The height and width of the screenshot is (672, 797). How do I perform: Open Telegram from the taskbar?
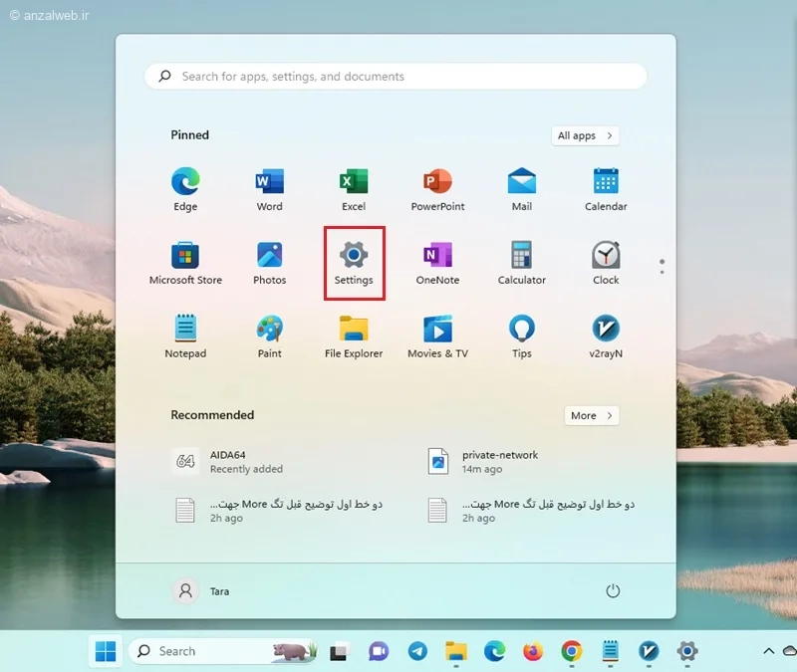[x=417, y=651]
